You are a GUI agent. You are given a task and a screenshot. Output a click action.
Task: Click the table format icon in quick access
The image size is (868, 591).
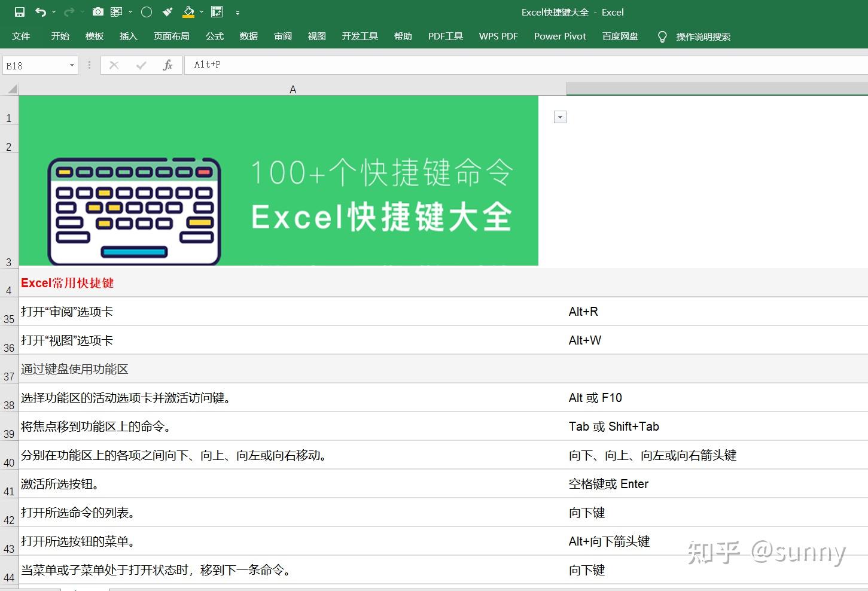117,12
